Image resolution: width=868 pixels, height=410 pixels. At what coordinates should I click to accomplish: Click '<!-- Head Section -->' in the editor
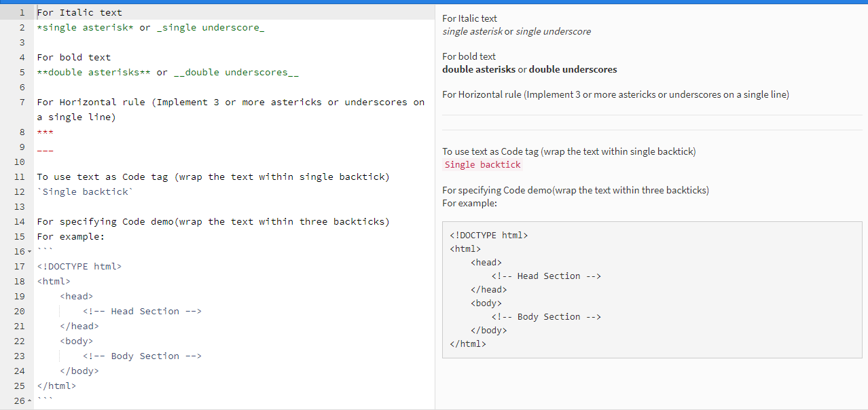coord(142,311)
